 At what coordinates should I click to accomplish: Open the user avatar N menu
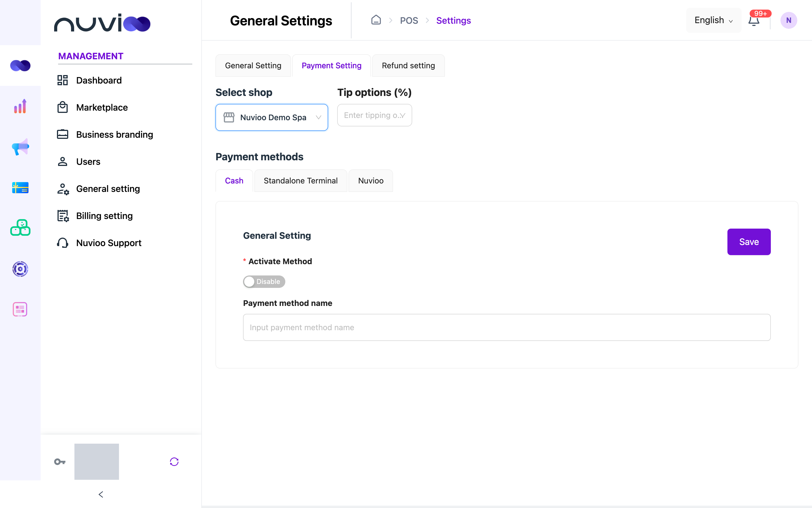click(x=789, y=20)
